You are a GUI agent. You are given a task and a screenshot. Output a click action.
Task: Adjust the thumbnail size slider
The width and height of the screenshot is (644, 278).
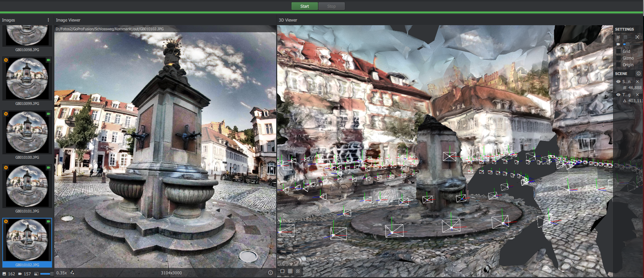click(x=46, y=274)
